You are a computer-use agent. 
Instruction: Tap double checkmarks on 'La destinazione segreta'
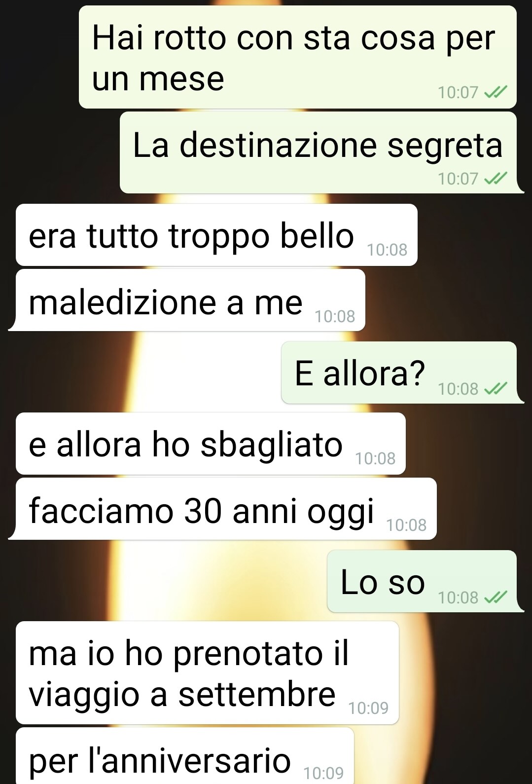(496, 179)
